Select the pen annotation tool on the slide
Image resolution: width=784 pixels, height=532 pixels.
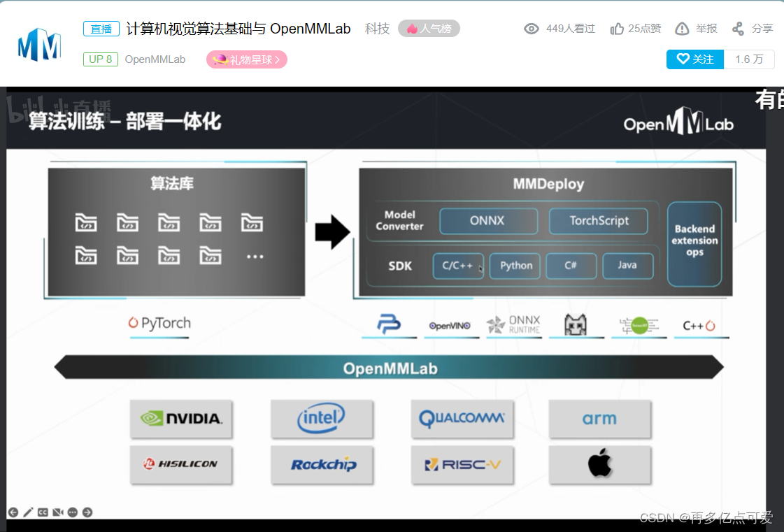[28, 512]
